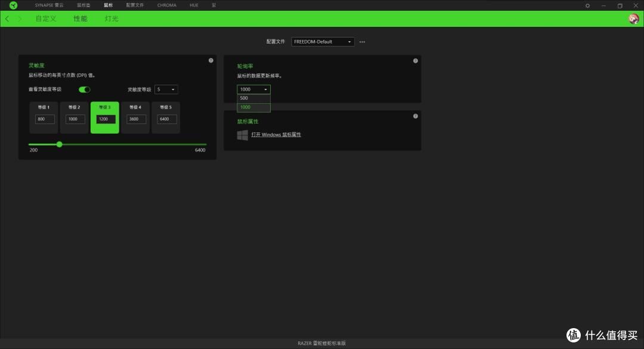Click the 灵敏度 panel heading
Viewport: 644px width, 349px height.
36,66
